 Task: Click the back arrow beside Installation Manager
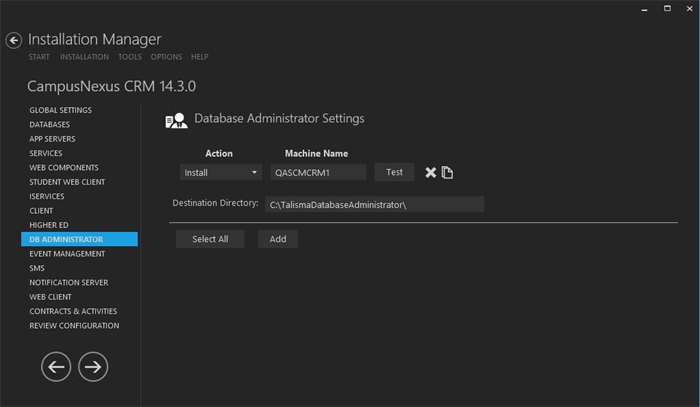tap(13, 41)
